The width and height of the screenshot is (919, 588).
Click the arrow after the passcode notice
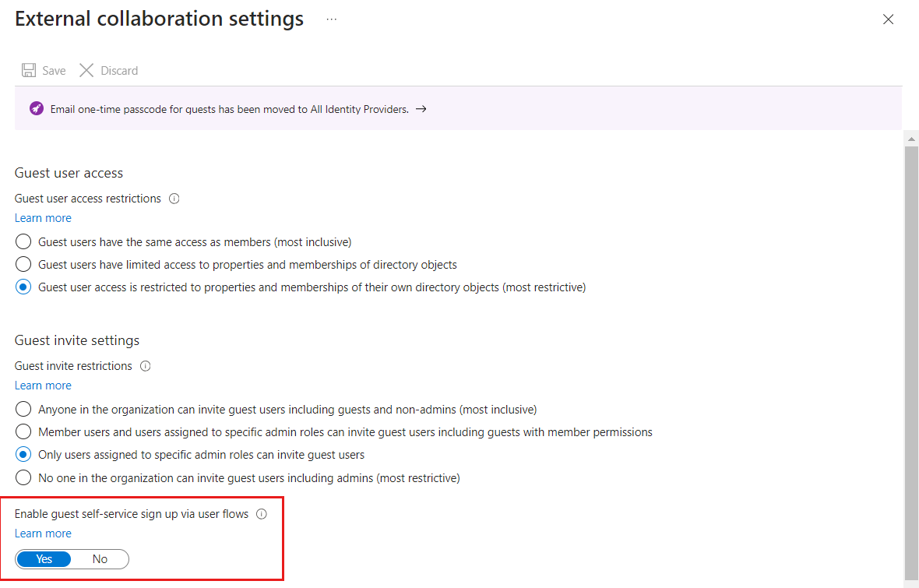(421, 109)
